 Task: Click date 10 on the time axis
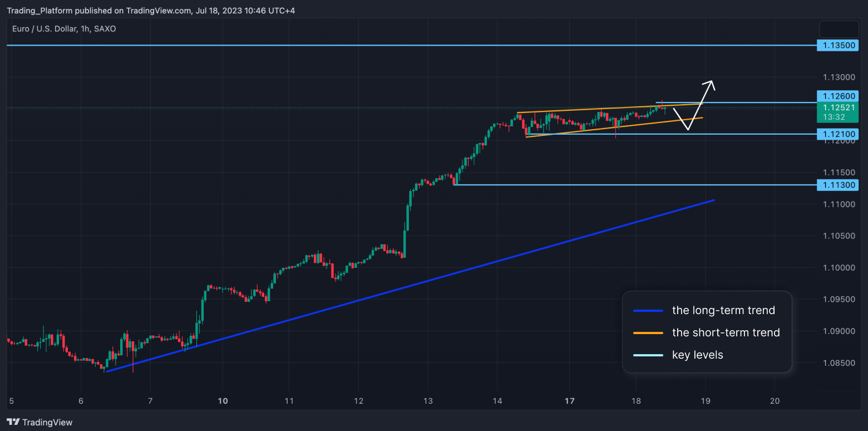[222, 401]
